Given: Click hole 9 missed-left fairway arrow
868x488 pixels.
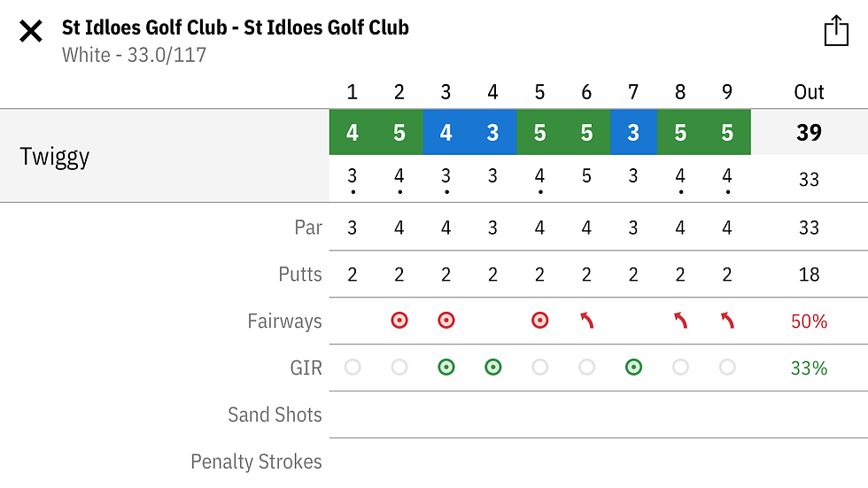Looking at the screenshot, I should coord(727,321).
